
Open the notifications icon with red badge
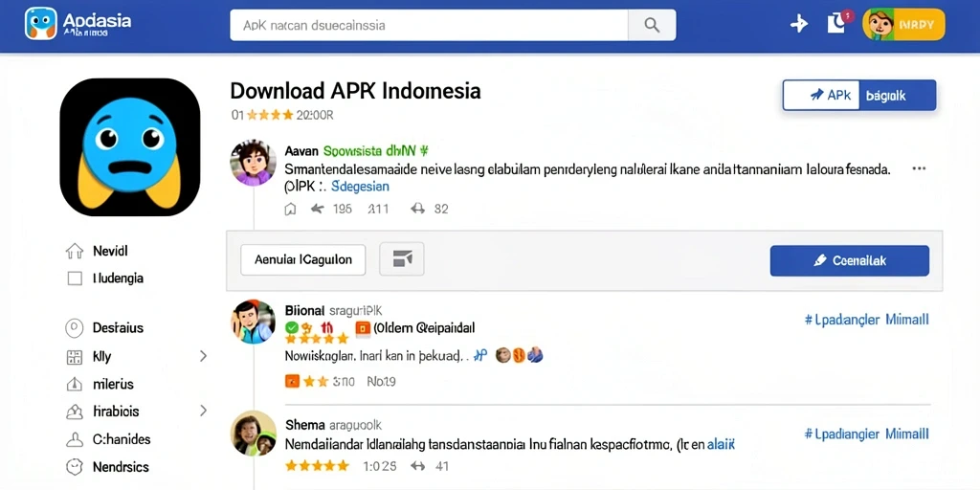[837, 22]
